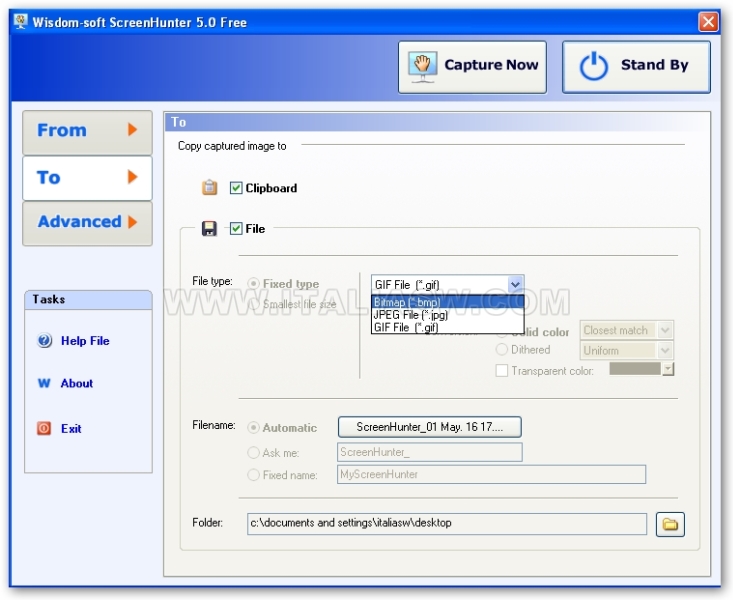This screenshot has width=733, height=600.
Task: Collapse the GIF File type dropdown arrow
Action: point(515,284)
